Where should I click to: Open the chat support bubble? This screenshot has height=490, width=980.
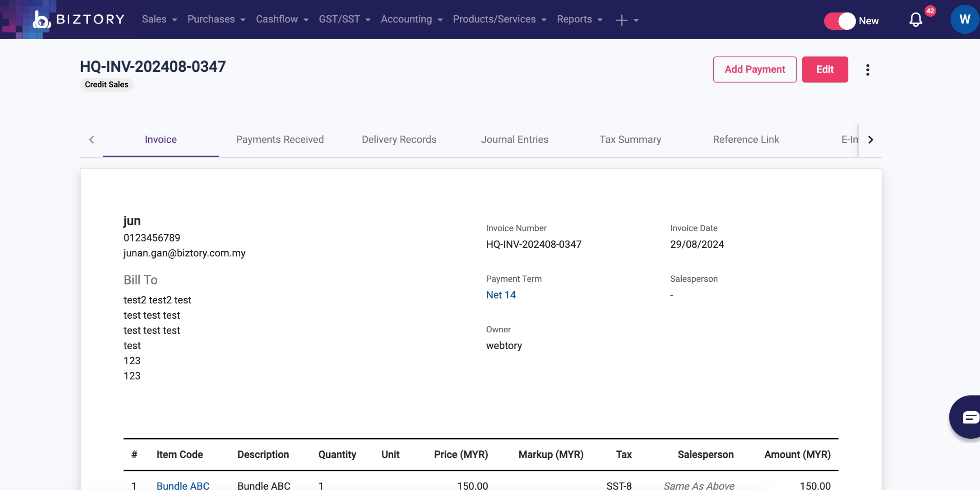point(968,417)
